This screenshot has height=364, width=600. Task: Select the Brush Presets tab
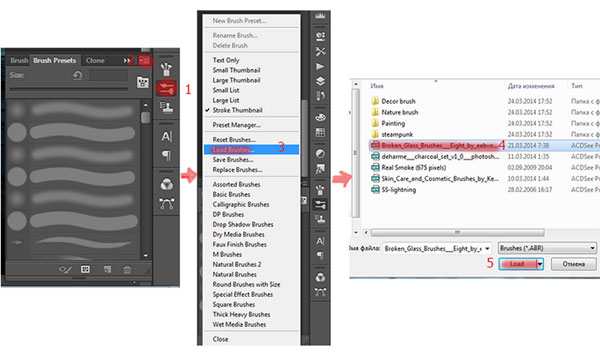[x=55, y=60]
